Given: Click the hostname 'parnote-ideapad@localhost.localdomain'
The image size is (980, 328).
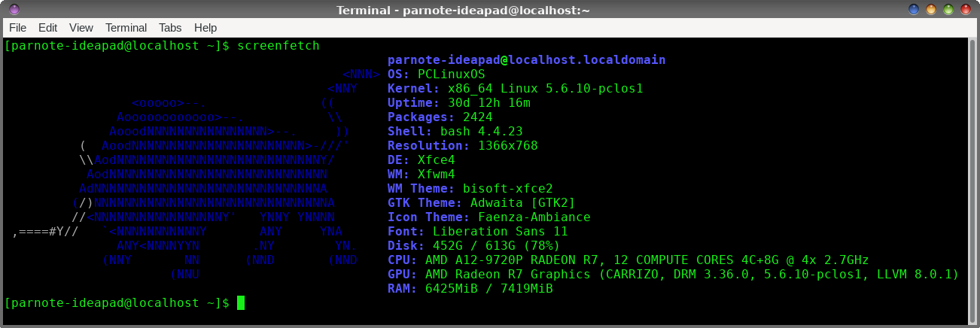Looking at the screenshot, I should [x=527, y=60].
